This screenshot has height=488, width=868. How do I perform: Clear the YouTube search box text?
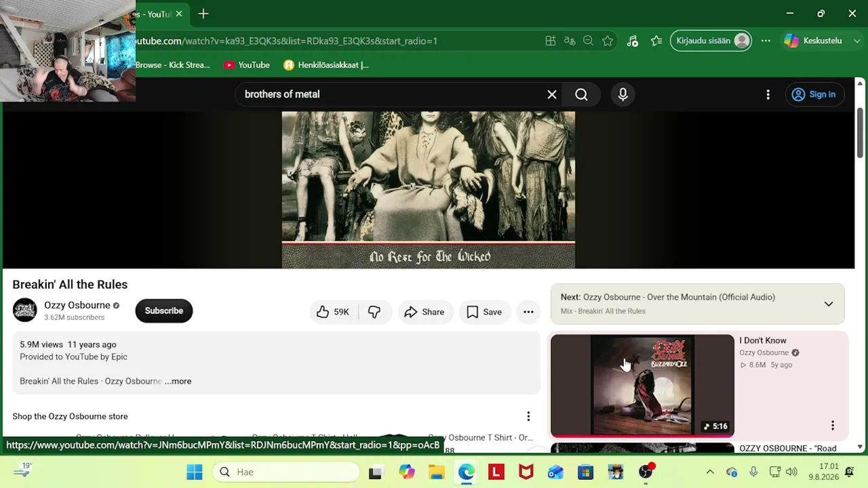[552, 95]
